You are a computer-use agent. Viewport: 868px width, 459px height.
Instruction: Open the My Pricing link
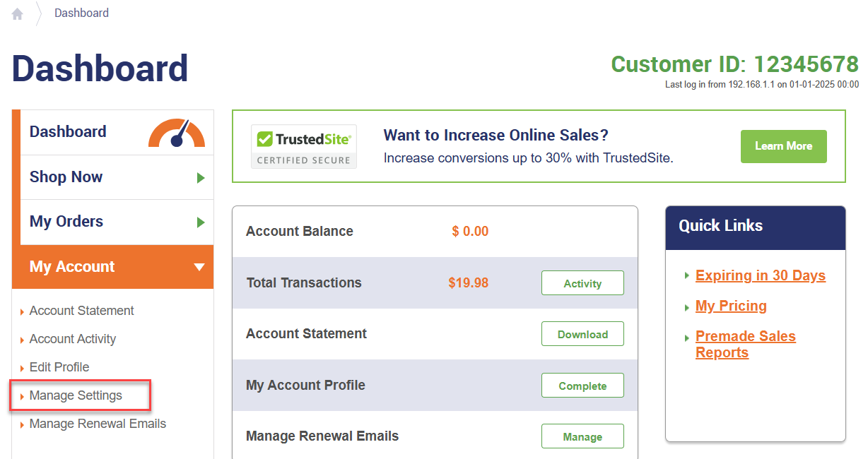click(731, 306)
